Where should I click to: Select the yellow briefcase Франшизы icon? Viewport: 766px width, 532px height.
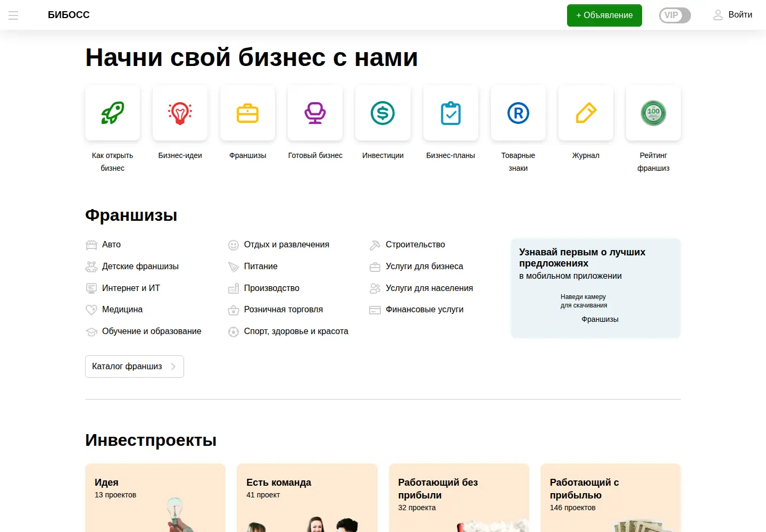tap(248, 113)
